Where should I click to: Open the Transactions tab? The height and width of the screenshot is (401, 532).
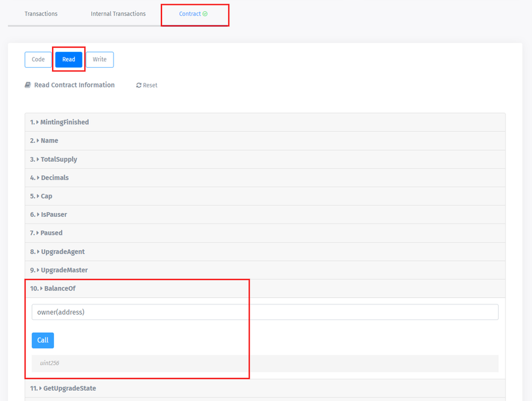tap(41, 14)
